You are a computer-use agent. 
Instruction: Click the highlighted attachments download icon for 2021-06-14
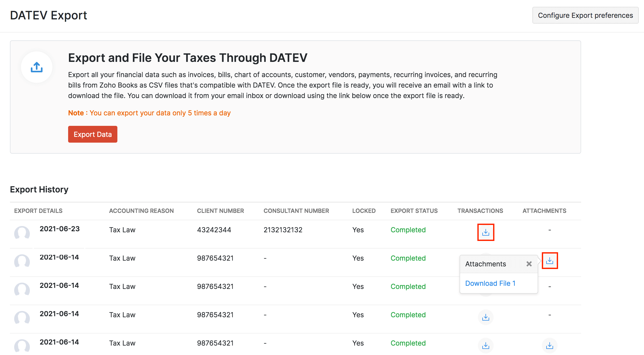coord(550,261)
